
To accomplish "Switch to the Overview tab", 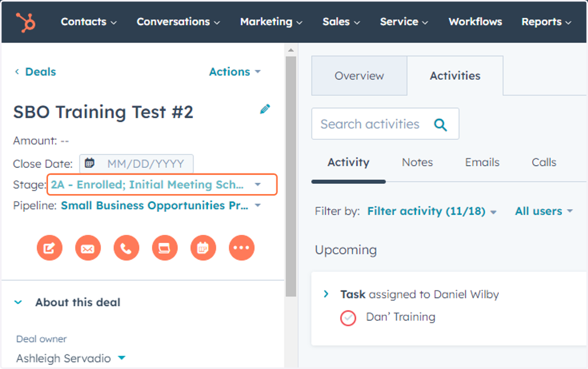I will click(359, 76).
